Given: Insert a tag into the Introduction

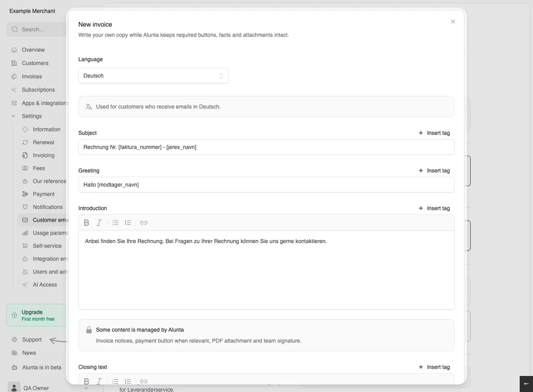Looking at the screenshot, I should pyautogui.click(x=434, y=208).
